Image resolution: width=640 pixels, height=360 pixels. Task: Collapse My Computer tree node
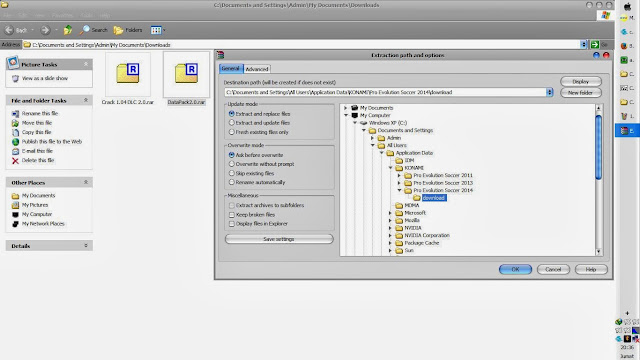click(346, 115)
